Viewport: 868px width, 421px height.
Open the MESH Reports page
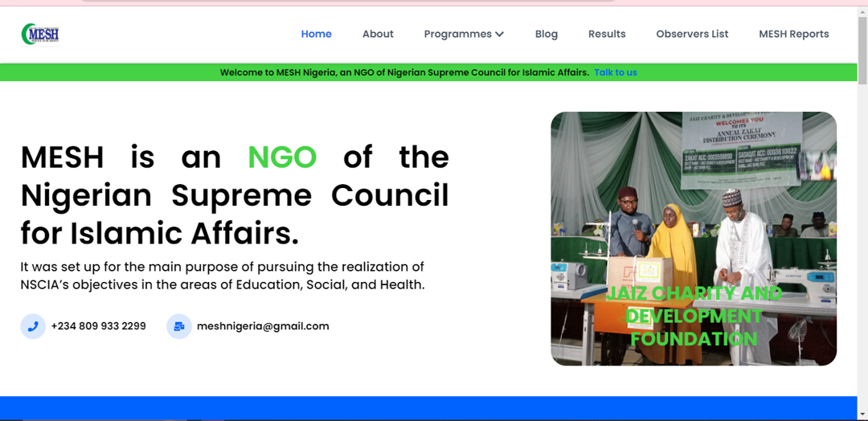click(794, 34)
